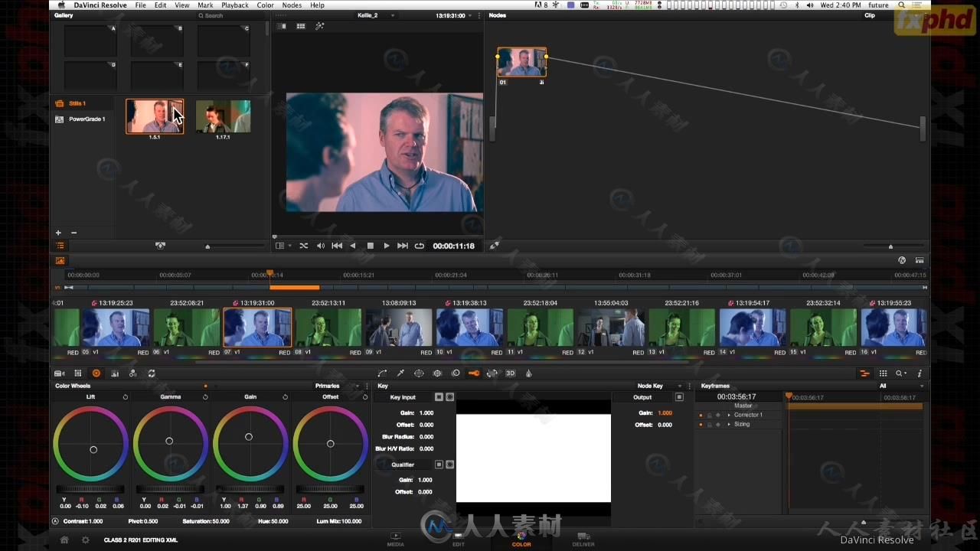Toggle Output key square button
980x551 pixels.
click(679, 397)
